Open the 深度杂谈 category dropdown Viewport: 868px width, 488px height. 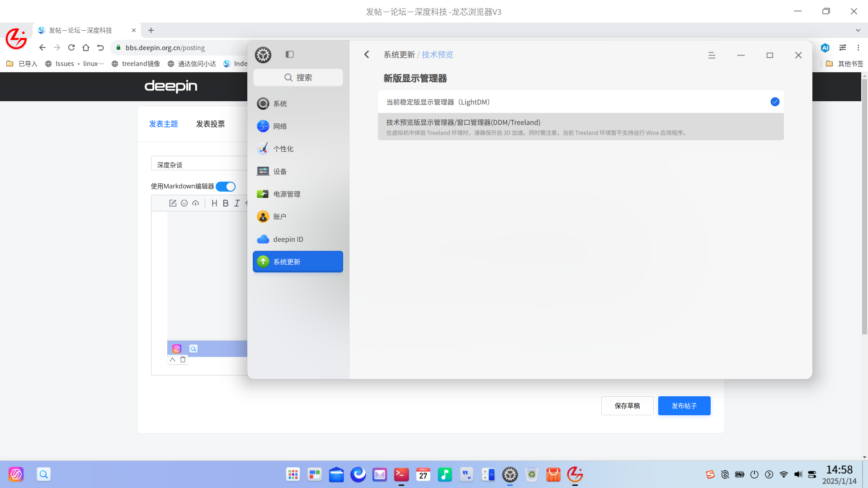pos(199,164)
